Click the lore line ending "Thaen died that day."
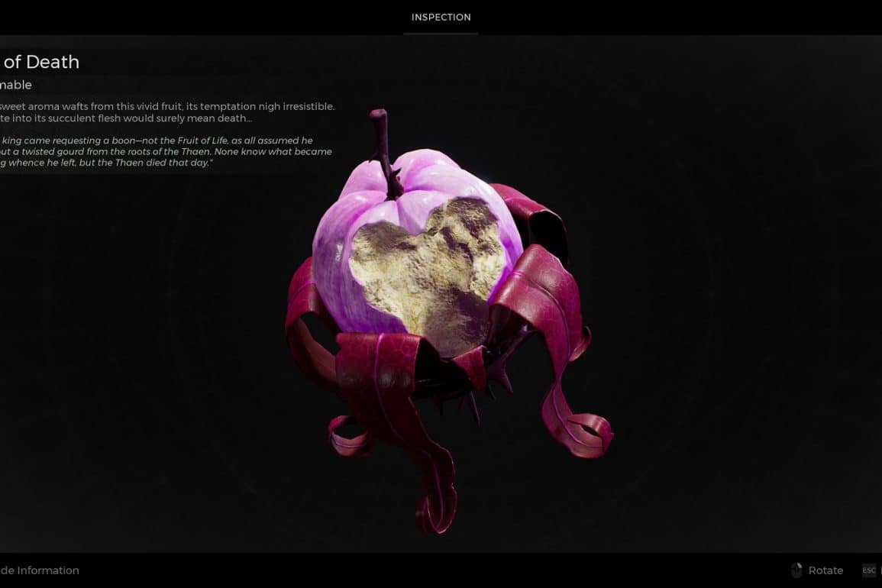882x588 pixels. (x=106, y=163)
